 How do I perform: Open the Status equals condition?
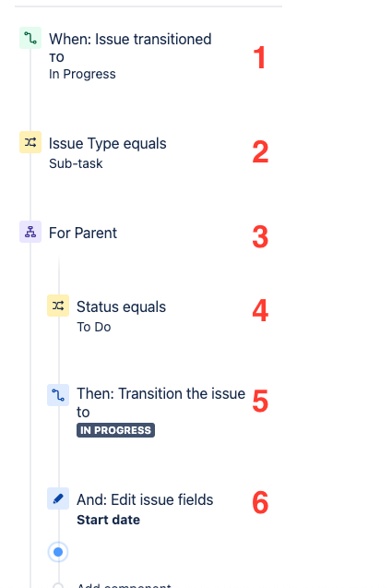coord(121,306)
